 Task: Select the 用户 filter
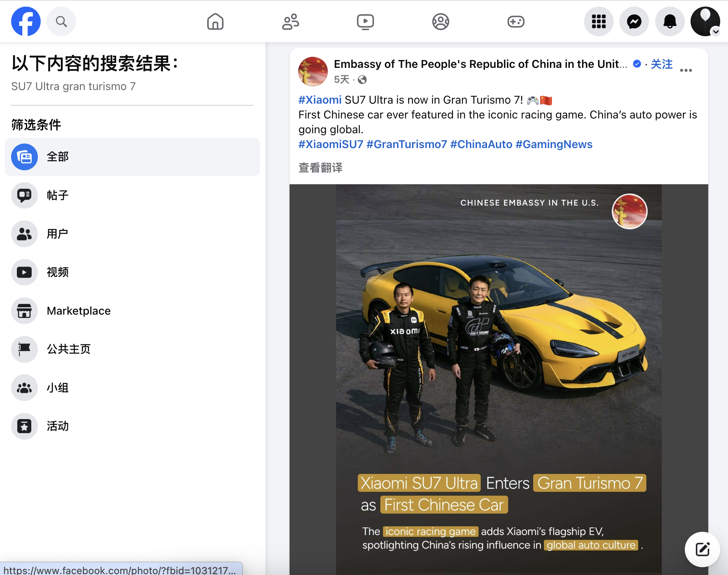tap(132, 234)
